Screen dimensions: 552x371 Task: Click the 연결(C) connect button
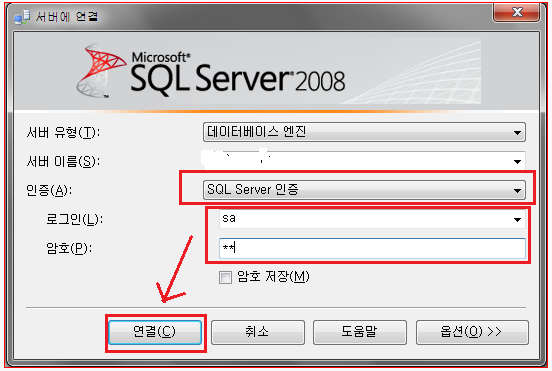155,332
